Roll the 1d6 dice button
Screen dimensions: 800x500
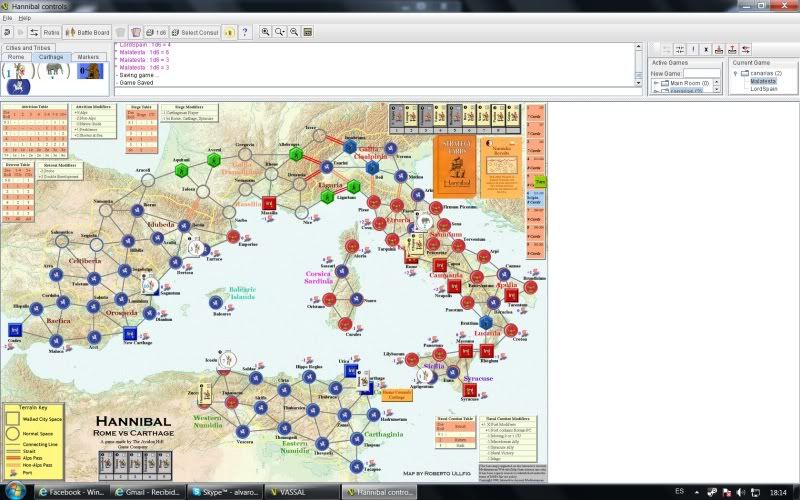[156, 32]
